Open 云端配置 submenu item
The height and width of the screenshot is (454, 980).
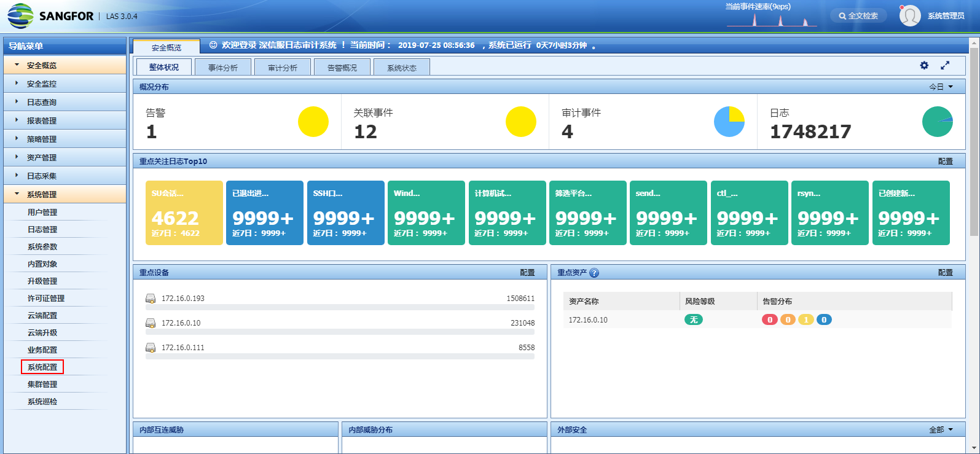coord(42,316)
